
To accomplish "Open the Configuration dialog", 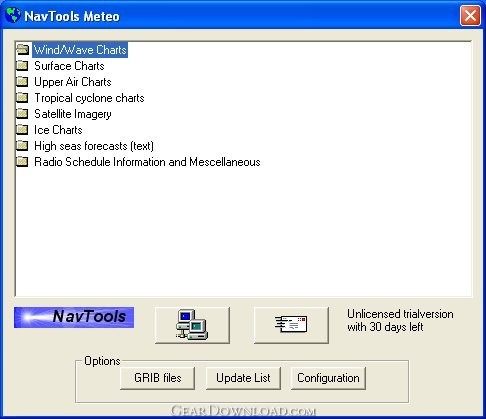I will pos(328,378).
